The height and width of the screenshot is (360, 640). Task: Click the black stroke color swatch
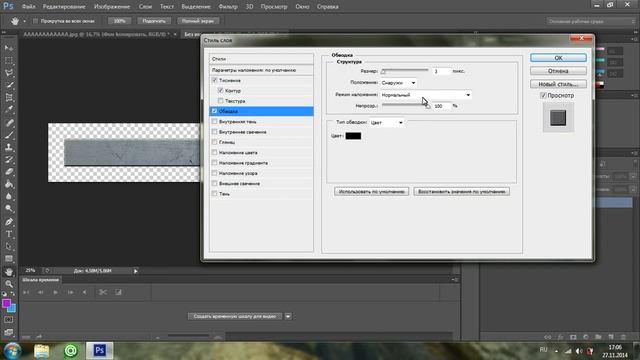click(353, 136)
